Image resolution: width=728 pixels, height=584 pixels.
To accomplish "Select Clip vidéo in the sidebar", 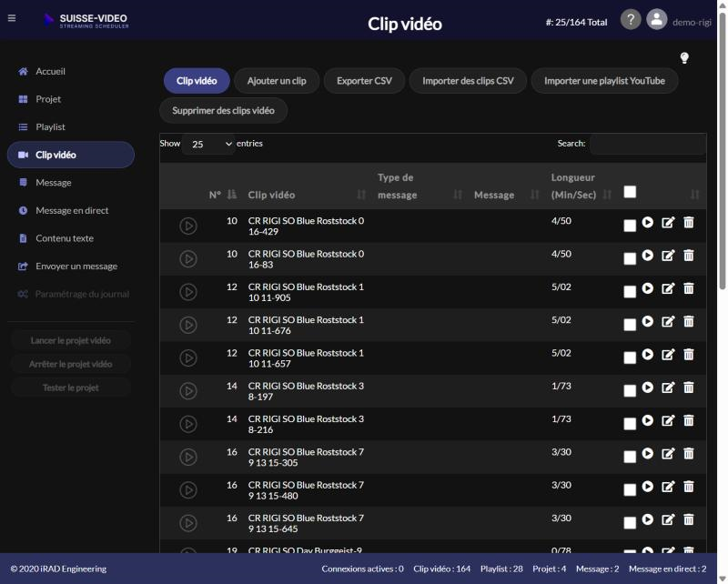I will [x=71, y=155].
